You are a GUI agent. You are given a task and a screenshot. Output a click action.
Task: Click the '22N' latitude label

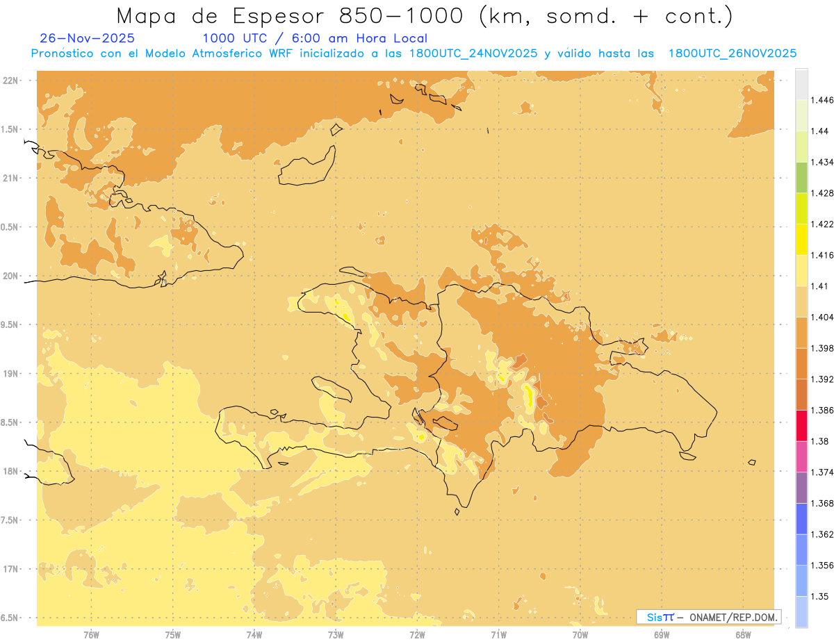point(10,81)
